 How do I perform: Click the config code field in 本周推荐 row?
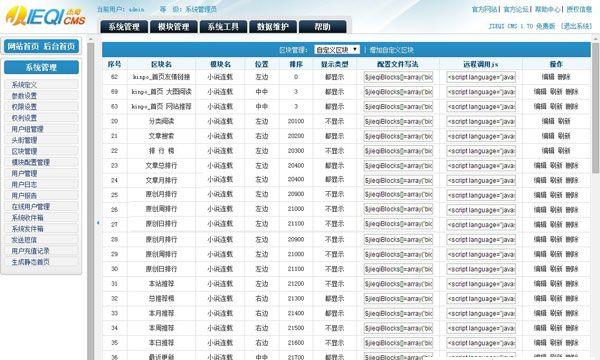[x=398, y=328]
